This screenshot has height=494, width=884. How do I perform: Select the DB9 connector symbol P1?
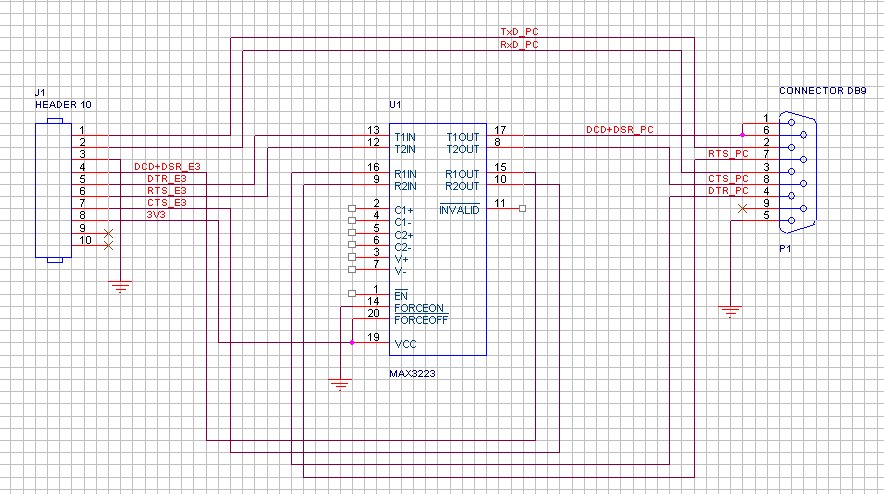click(x=803, y=170)
